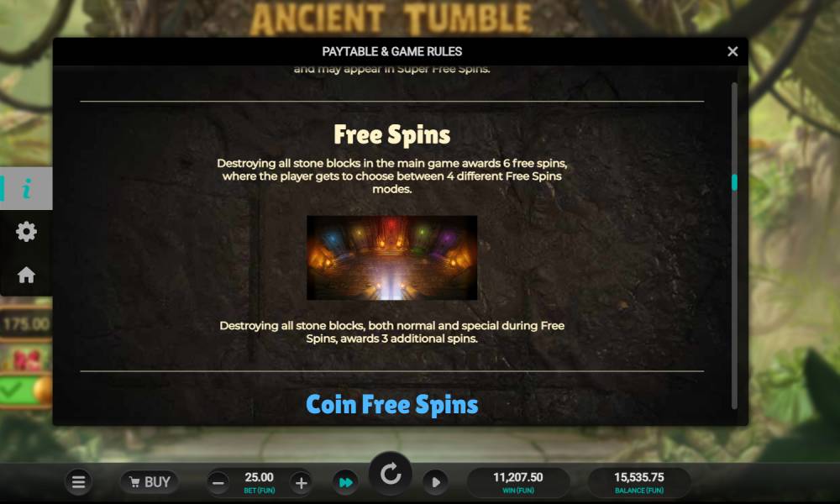Close the Paytable & Game Rules window
Viewport: 840px width, 504px height.
pyautogui.click(x=732, y=51)
